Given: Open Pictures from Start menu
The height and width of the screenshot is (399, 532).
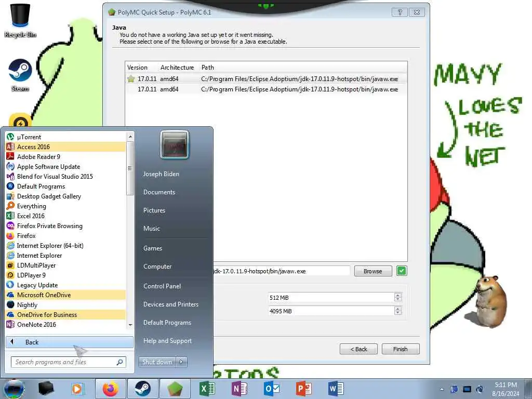Looking at the screenshot, I should [x=154, y=210].
